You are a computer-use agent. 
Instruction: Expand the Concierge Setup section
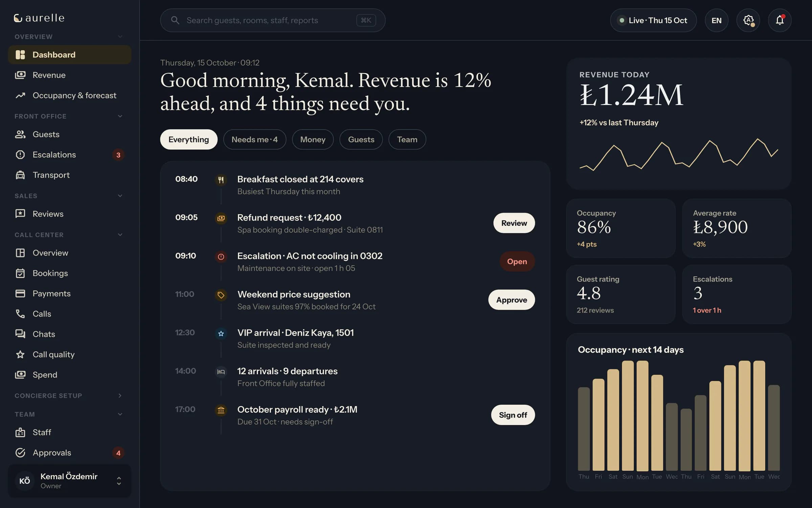(x=120, y=396)
